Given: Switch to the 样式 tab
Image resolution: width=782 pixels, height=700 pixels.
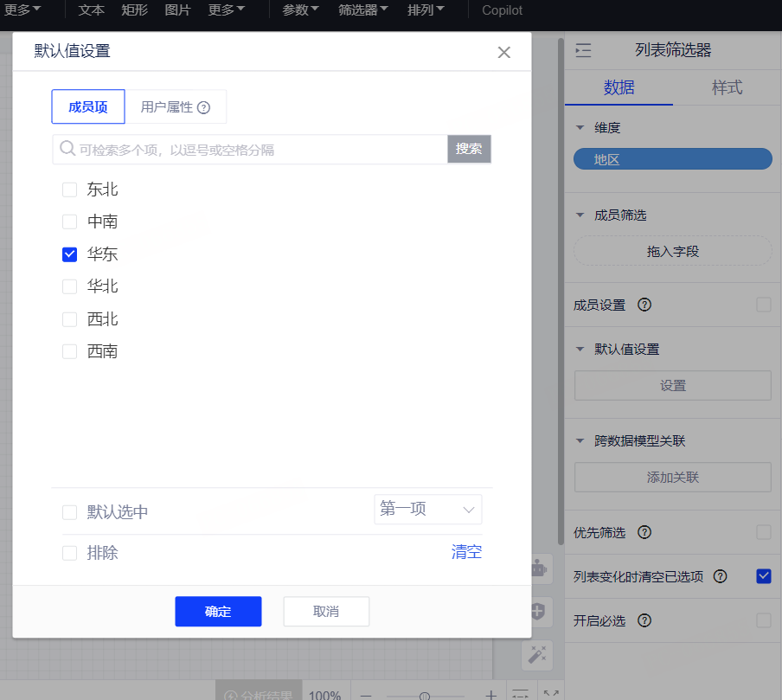Looking at the screenshot, I should pos(727,87).
